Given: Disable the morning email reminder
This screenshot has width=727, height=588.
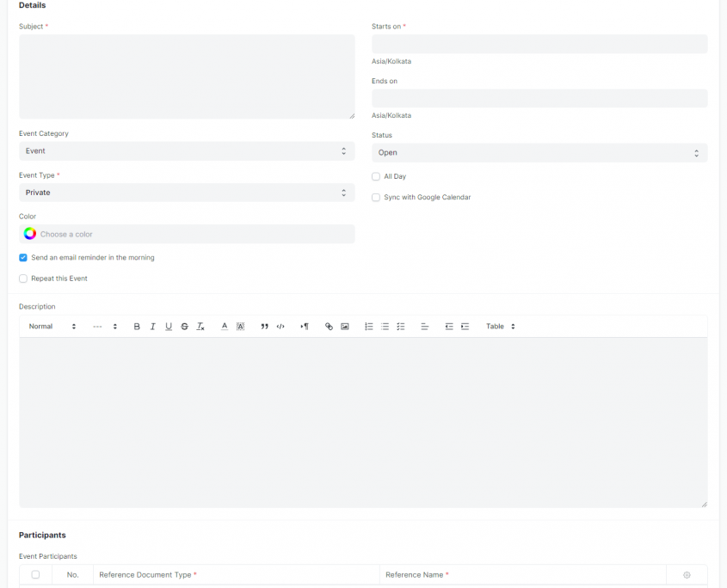Looking at the screenshot, I should click(x=23, y=257).
